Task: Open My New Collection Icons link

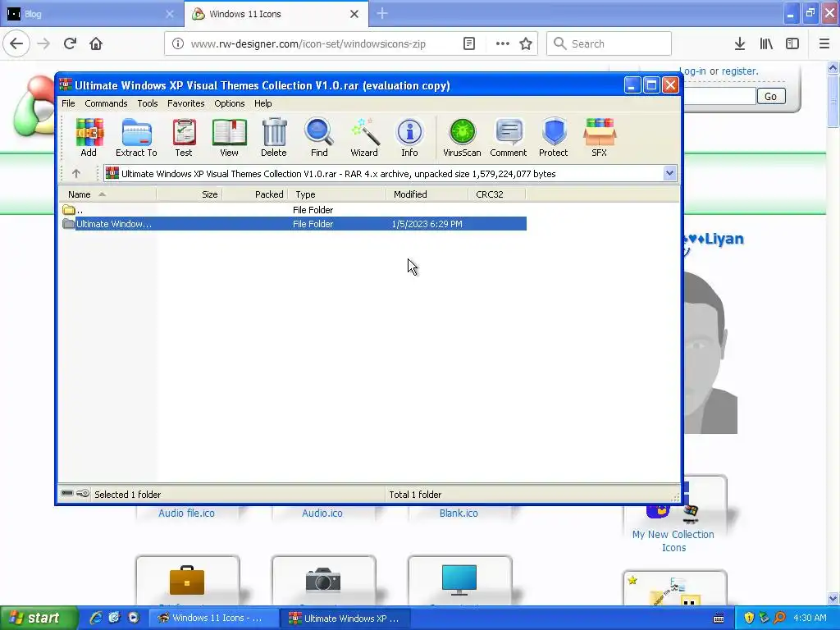Action: tap(673, 541)
